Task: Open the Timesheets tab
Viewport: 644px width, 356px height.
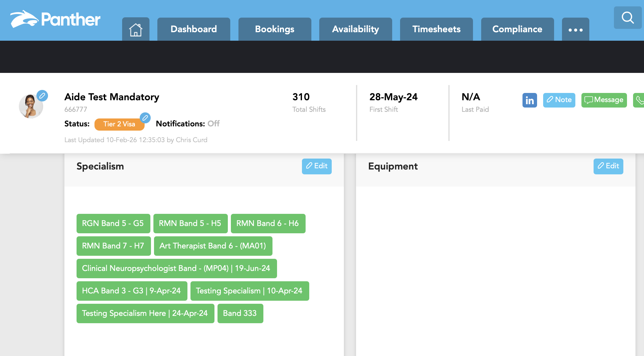Action: click(x=436, y=29)
